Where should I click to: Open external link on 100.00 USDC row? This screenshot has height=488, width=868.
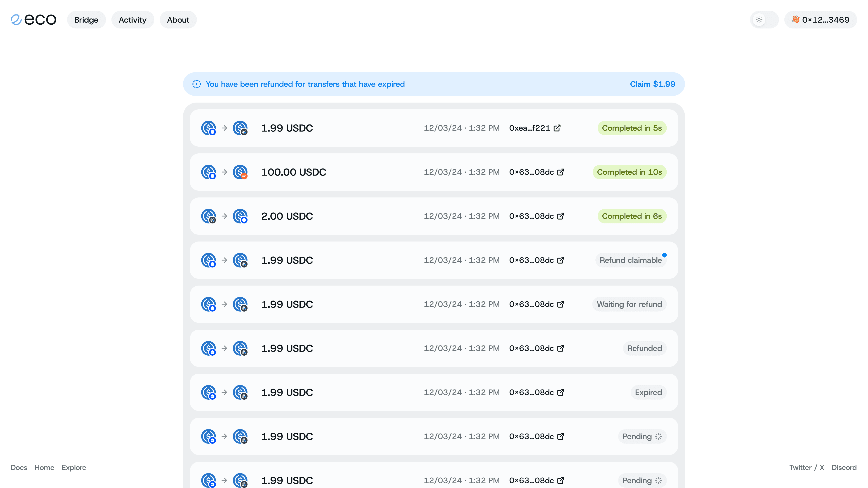pyautogui.click(x=561, y=172)
